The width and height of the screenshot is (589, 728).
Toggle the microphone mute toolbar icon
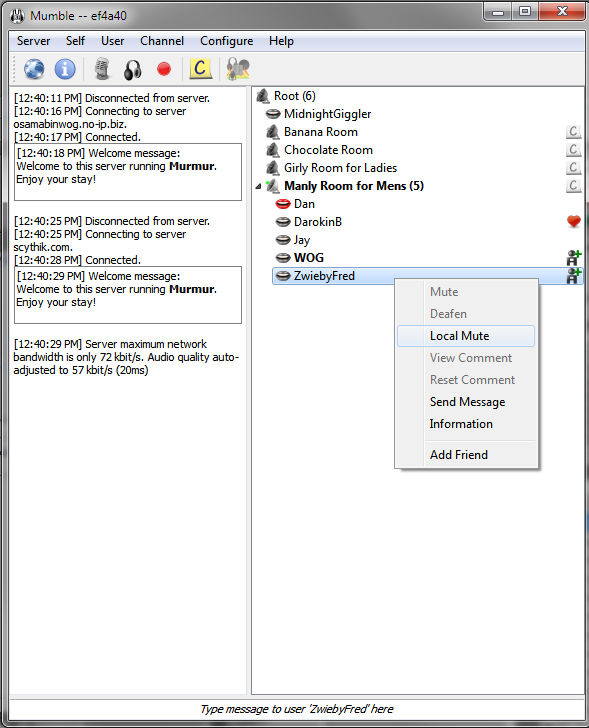coord(102,69)
